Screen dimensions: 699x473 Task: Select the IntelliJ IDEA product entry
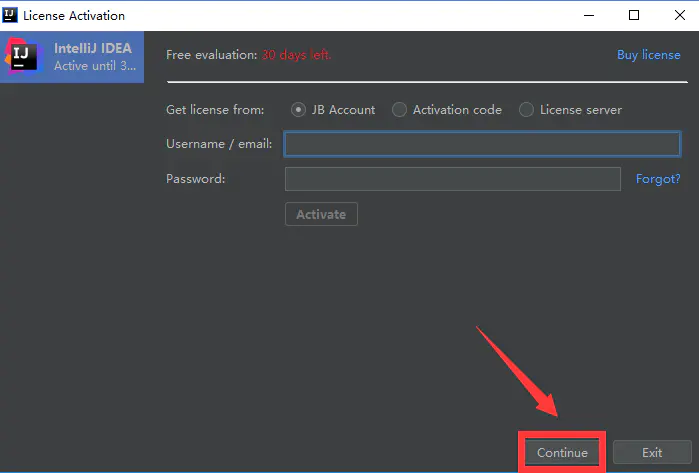click(72, 57)
